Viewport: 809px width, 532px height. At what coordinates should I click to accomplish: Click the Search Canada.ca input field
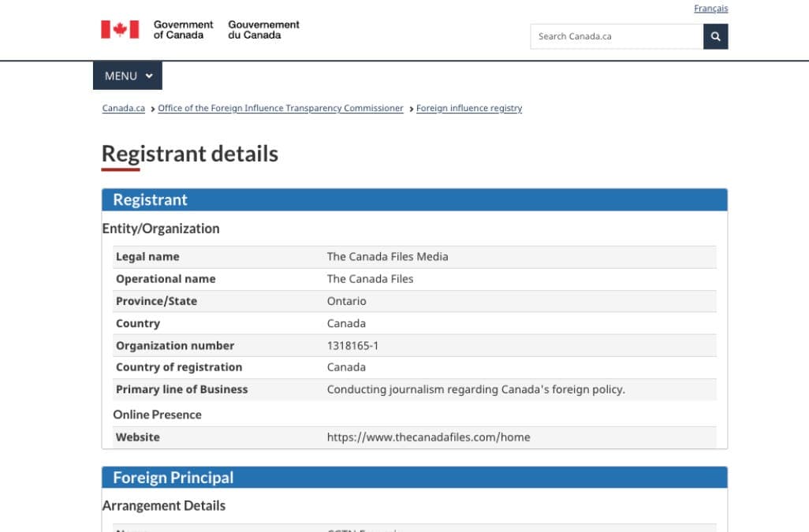pyautogui.click(x=617, y=36)
